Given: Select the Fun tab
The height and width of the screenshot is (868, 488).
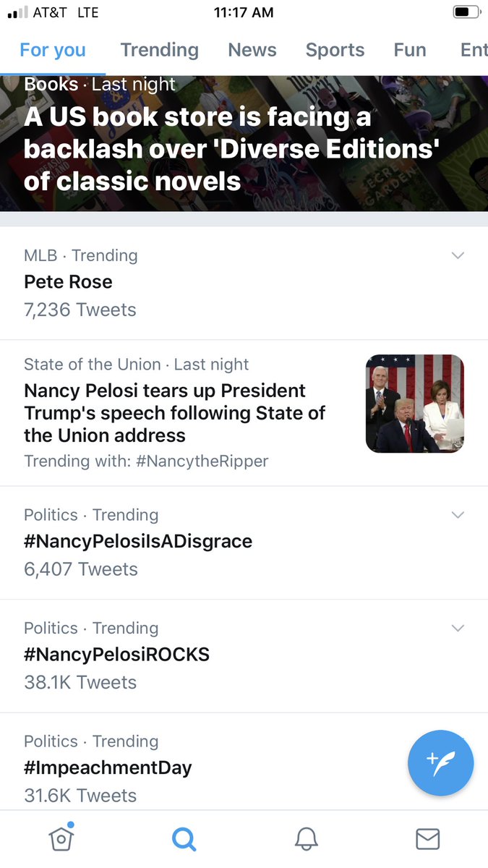Looking at the screenshot, I should [409, 50].
